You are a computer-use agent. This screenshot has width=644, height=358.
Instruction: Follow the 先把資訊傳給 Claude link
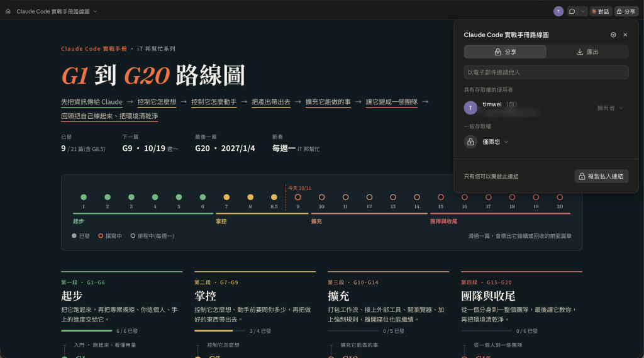(92, 102)
